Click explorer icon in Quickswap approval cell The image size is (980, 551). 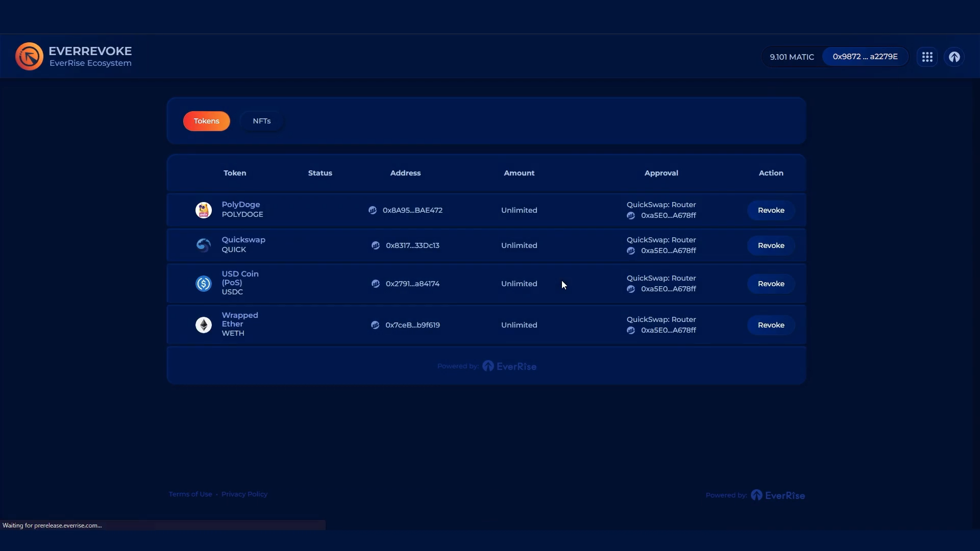pos(631,251)
